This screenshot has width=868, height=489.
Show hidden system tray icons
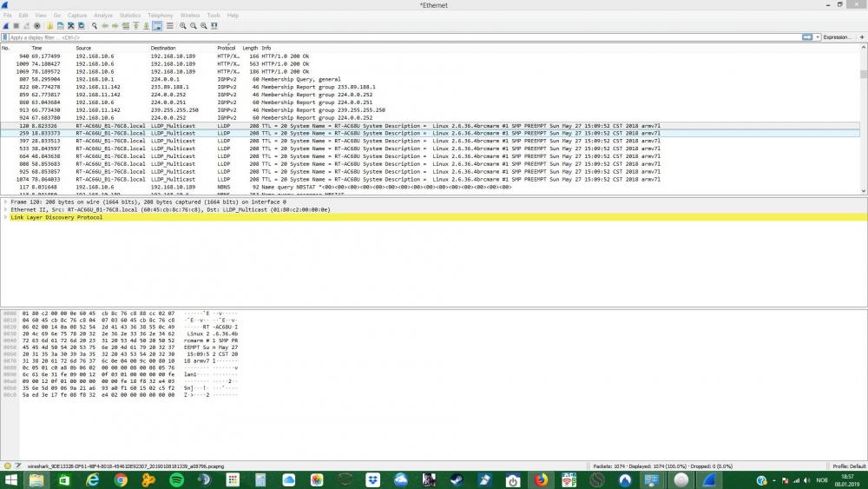tap(774, 480)
